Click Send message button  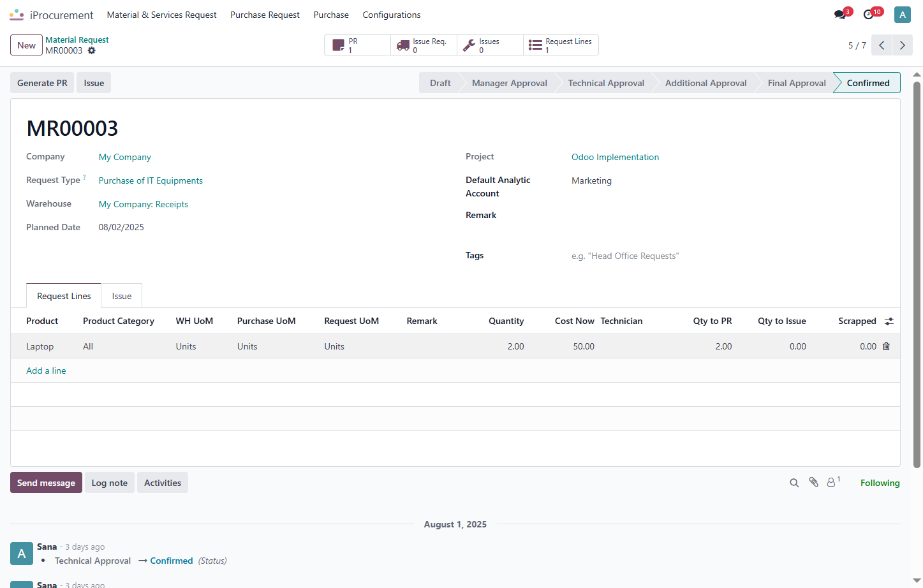pos(46,483)
